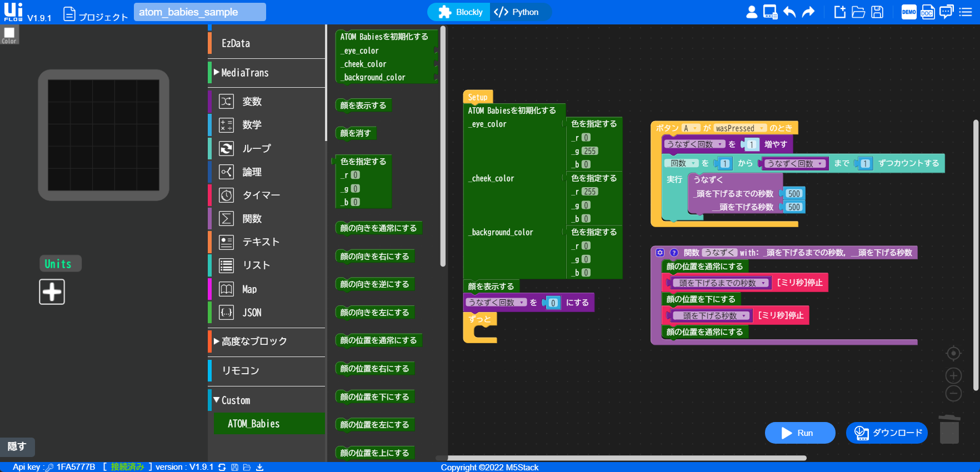Screen dimensions: 980x472
Task: Click the help question-mark icon on function block
Action: [x=674, y=253]
